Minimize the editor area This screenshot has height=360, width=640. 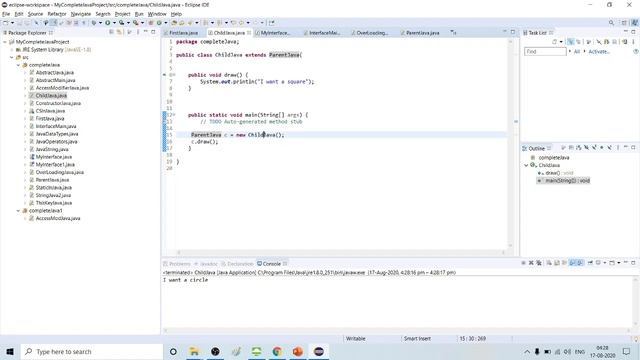pos(504,32)
